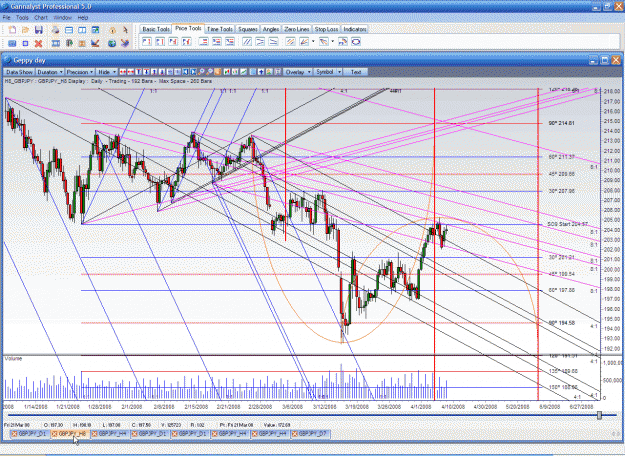Open the Help menu
Image resolution: width=625 pixels, height=456 pixels.
(83, 18)
